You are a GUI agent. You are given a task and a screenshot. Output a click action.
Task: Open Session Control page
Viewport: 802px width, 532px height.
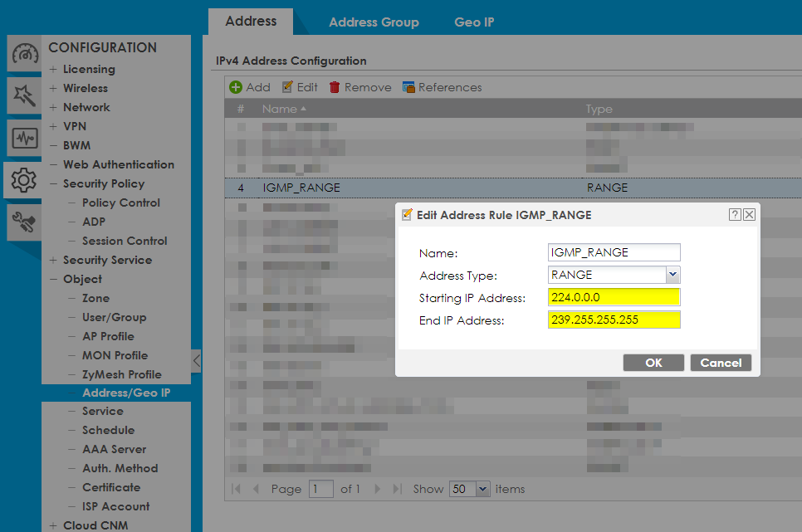125,241
